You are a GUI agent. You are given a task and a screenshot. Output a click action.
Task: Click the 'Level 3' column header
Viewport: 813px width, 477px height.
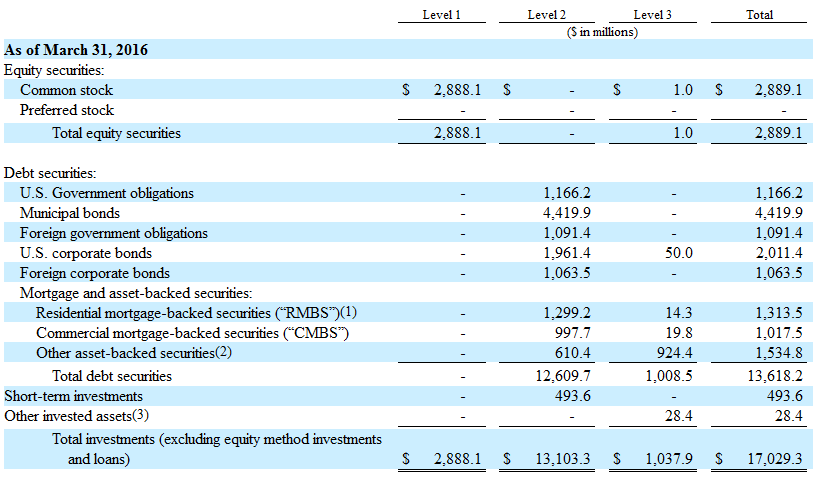[652, 15]
